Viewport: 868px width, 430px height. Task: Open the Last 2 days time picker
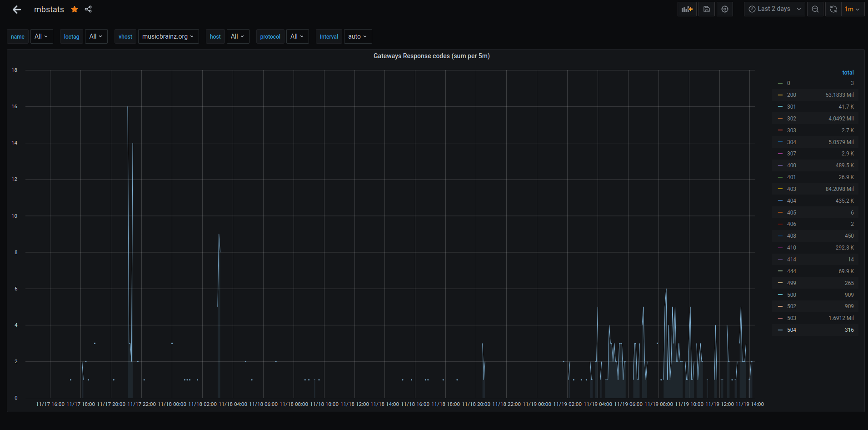774,9
